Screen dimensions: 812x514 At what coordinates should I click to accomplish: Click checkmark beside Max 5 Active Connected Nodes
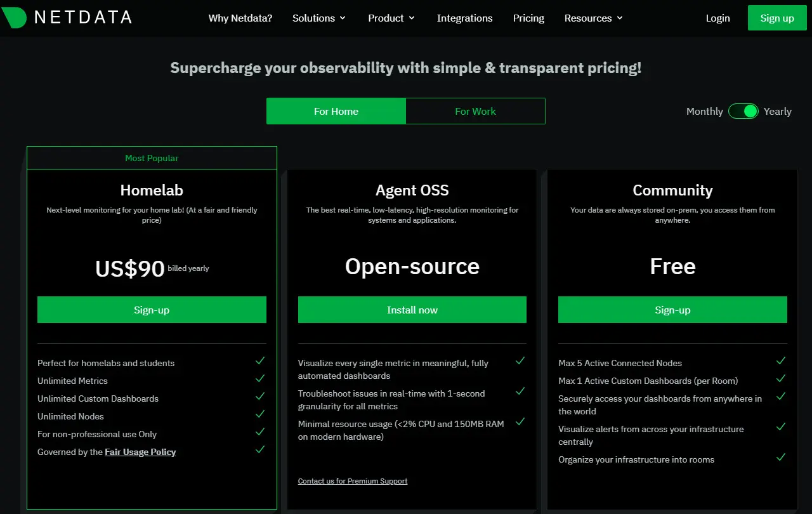(780, 361)
